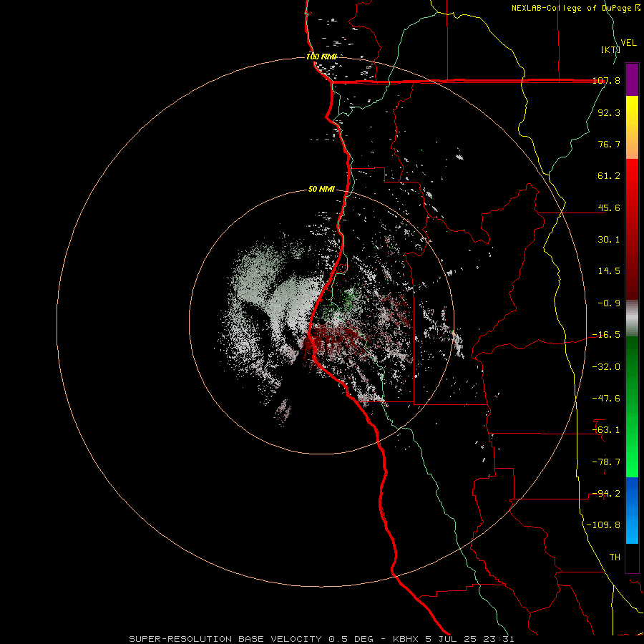Click the [KT] units label
This screenshot has width=644, height=644.
[x=610, y=49]
